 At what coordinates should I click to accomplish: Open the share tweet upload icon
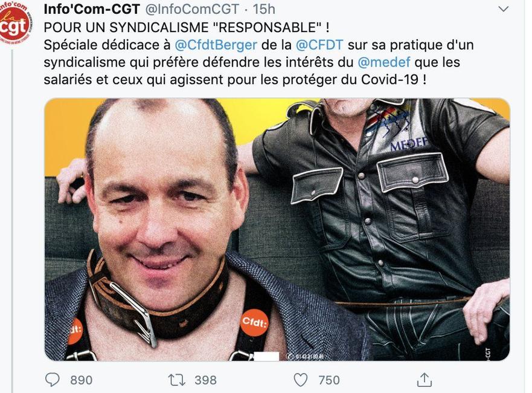(424, 380)
